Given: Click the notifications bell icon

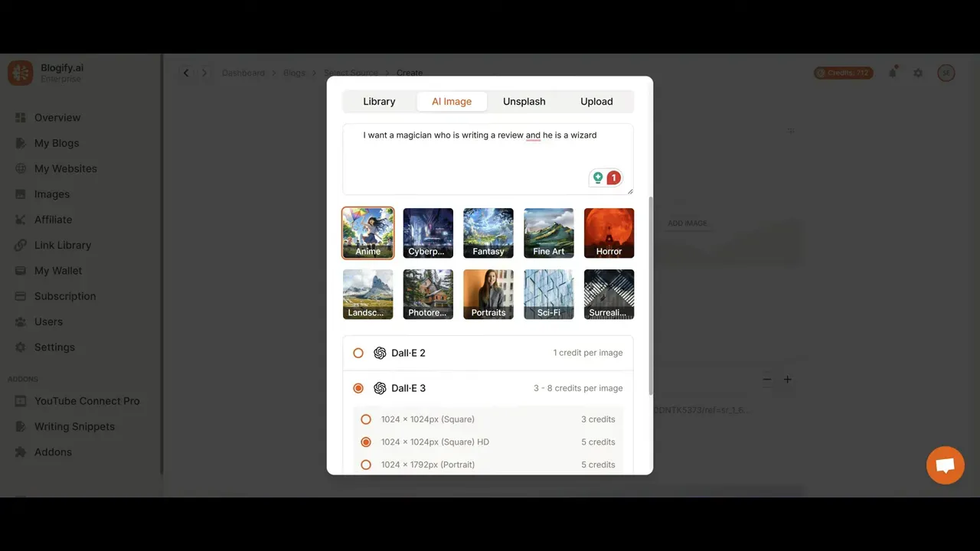Looking at the screenshot, I should coord(893,73).
